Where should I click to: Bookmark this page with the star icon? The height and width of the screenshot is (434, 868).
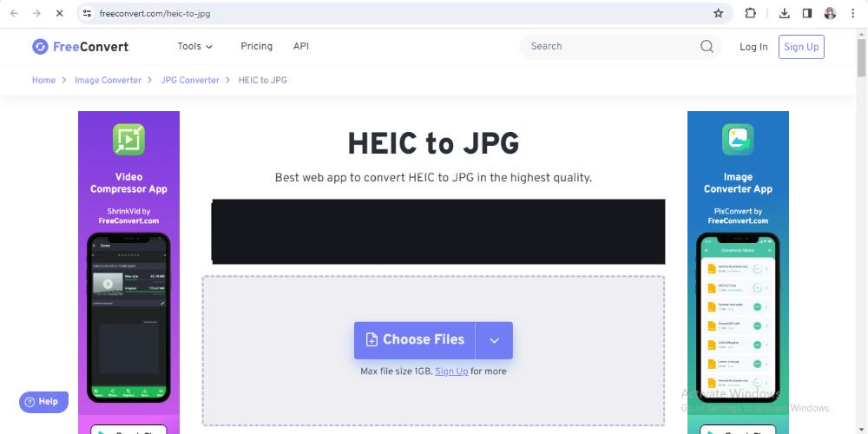point(718,14)
